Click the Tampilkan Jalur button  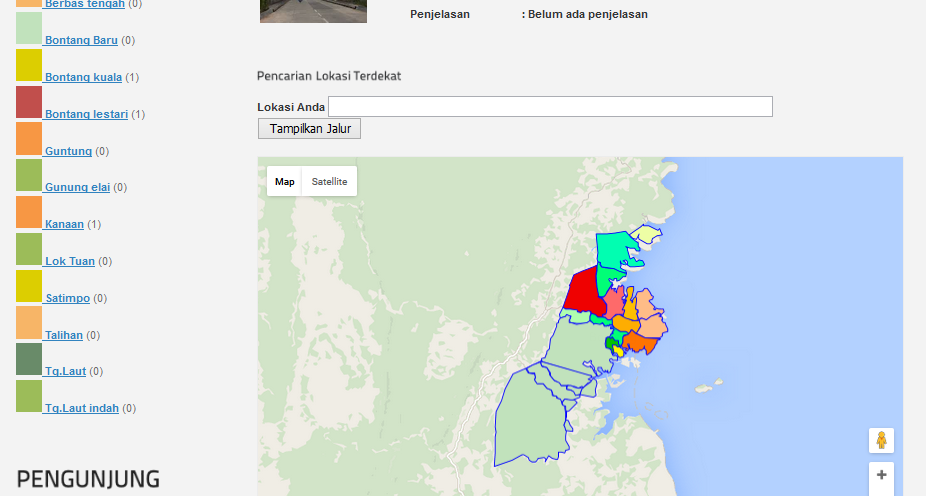tap(309, 129)
